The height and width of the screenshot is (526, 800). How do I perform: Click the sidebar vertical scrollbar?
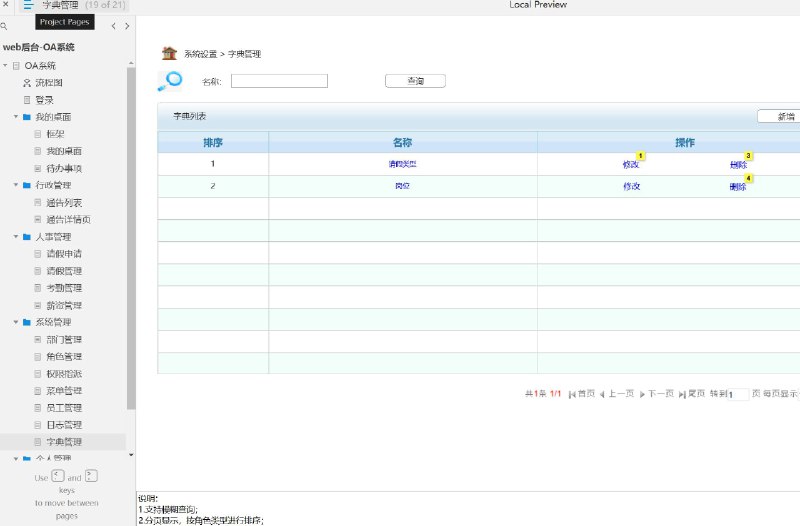(x=131, y=237)
